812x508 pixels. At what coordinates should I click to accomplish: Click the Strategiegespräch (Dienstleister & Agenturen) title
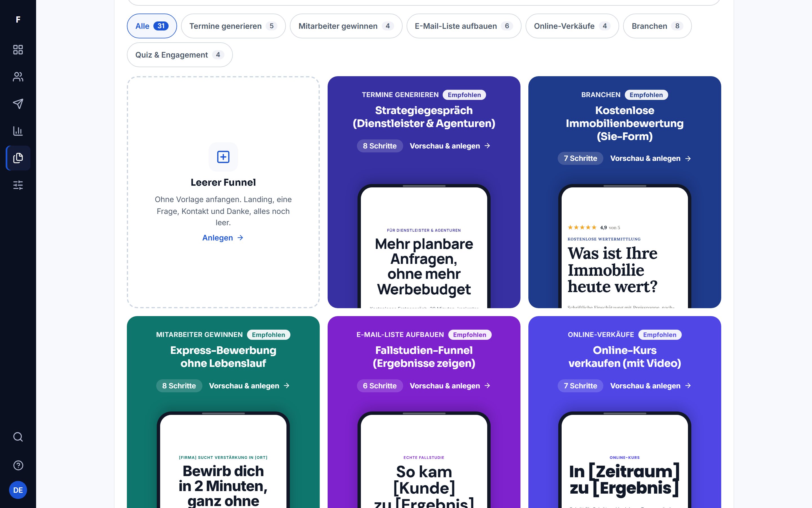pos(424,117)
